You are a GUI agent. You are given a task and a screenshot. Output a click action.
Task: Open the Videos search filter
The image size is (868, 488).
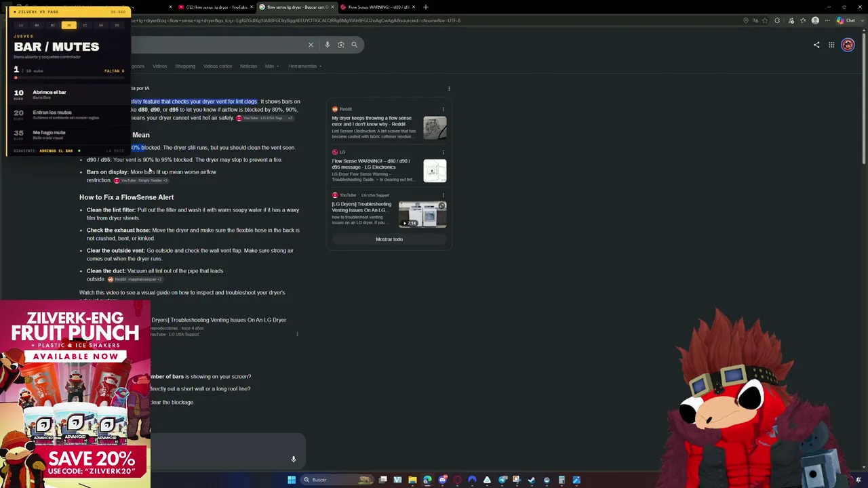coord(159,66)
